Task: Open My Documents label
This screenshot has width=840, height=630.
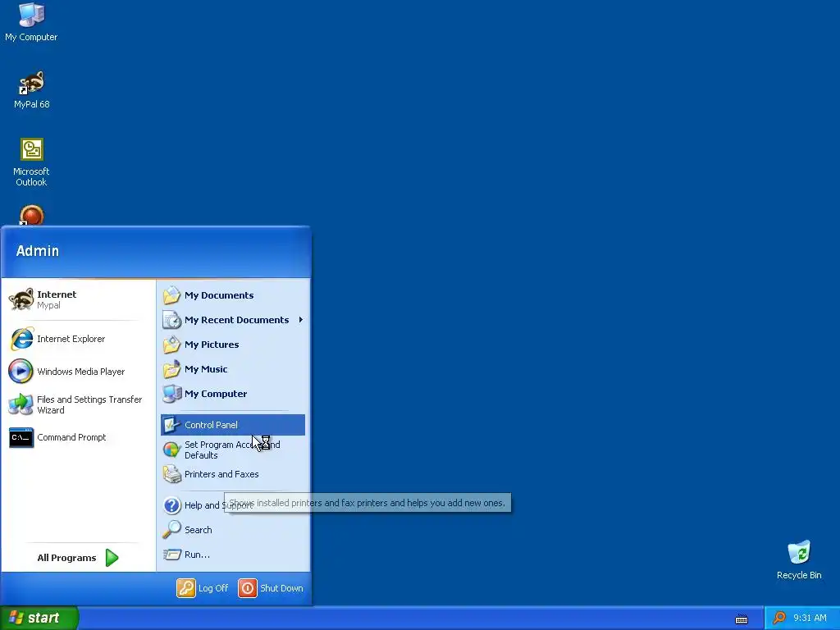Action: (x=219, y=295)
